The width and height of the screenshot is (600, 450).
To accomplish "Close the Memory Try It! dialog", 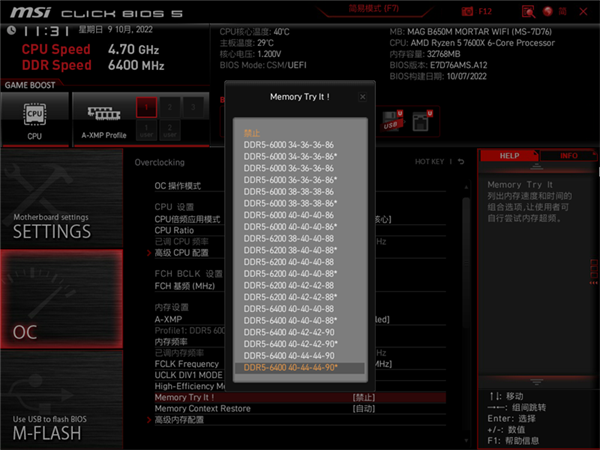I will [x=362, y=97].
